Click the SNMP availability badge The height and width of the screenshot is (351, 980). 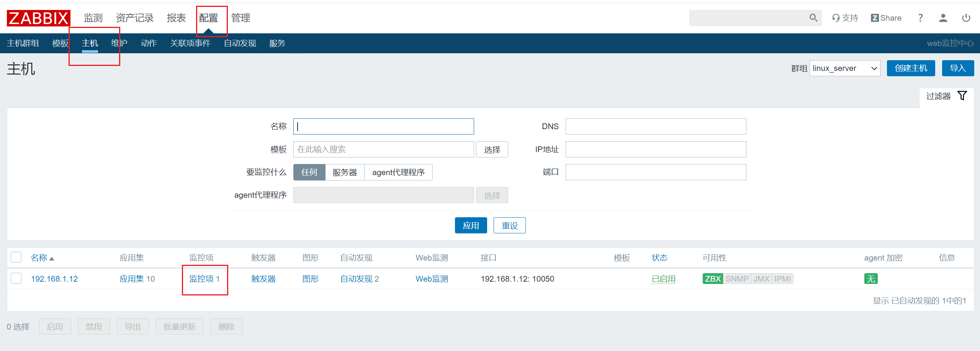tap(737, 279)
